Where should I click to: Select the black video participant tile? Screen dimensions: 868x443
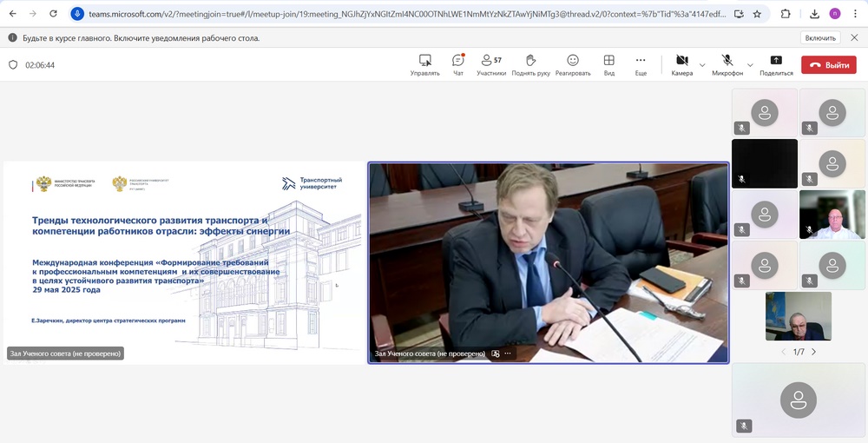tap(765, 163)
